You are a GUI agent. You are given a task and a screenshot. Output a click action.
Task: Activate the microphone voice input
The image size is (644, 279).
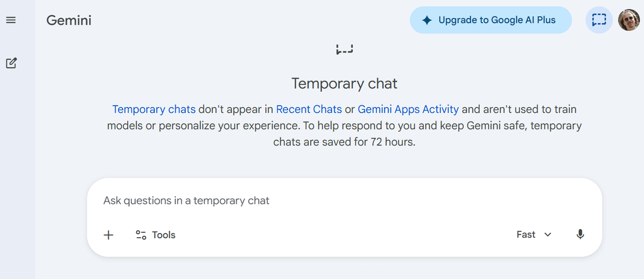580,235
